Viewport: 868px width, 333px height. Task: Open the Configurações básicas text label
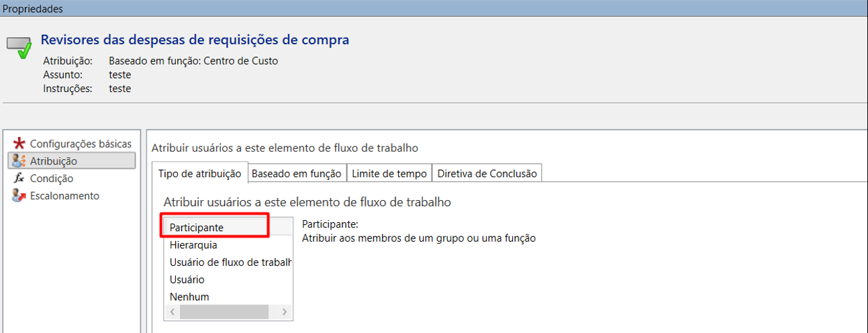(81, 144)
